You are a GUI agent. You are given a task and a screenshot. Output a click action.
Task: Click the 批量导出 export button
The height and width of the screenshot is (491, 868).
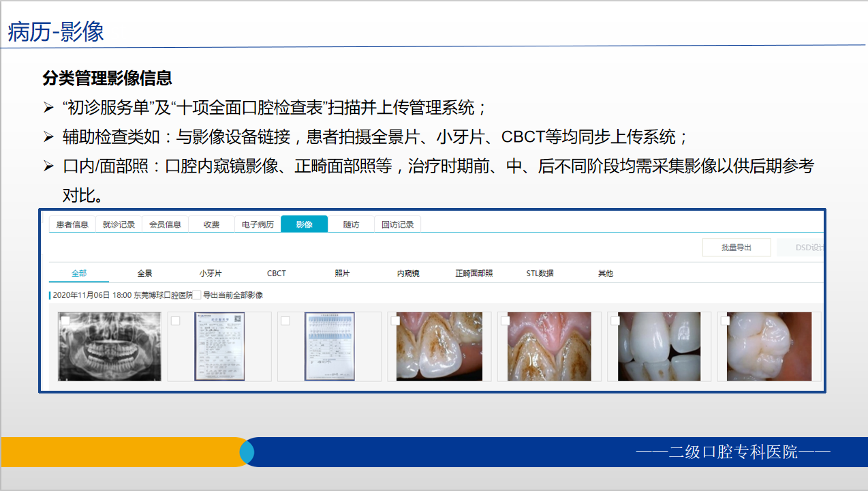click(737, 247)
